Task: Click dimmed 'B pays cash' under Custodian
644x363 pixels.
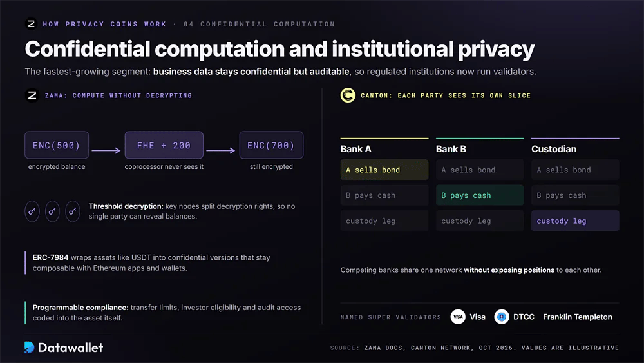Action: pyautogui.click(x=575, y=195)
